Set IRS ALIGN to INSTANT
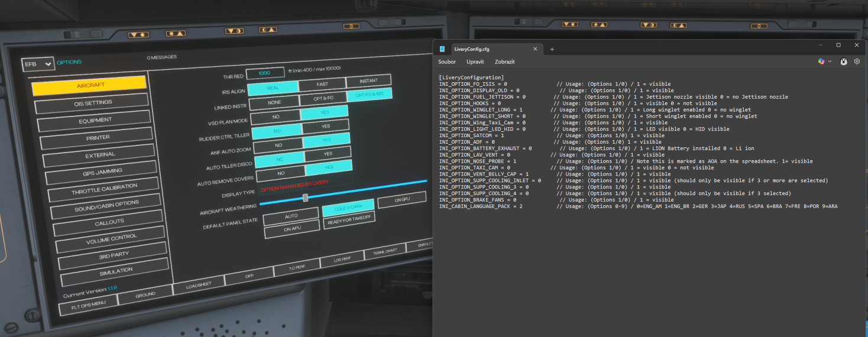868x337 pixels. coord(368,81)
